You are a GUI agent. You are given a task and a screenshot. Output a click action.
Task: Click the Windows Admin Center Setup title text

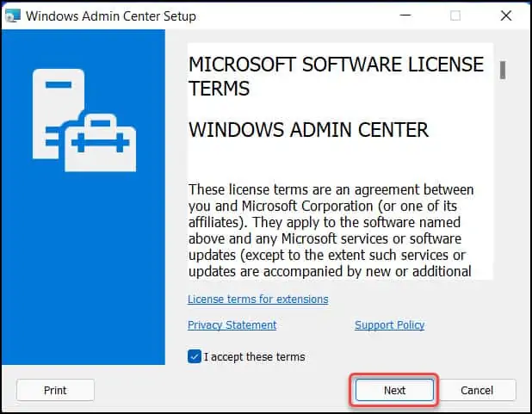[x=111, y=16]
